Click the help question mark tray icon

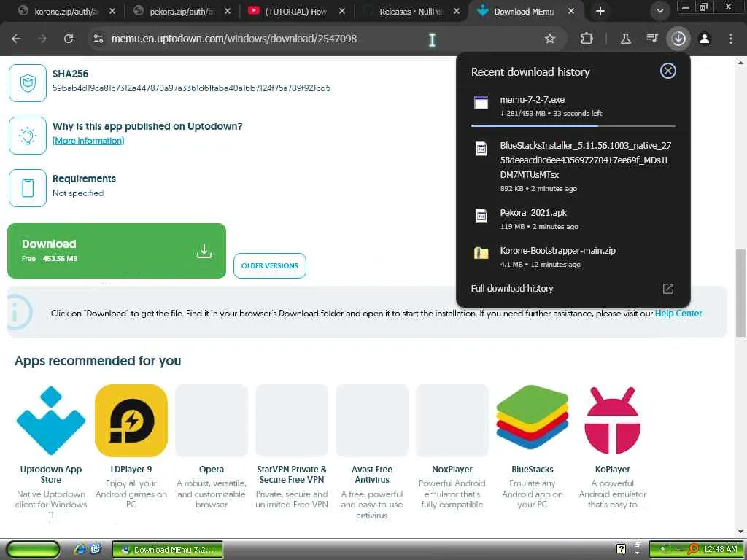point(621,550)
